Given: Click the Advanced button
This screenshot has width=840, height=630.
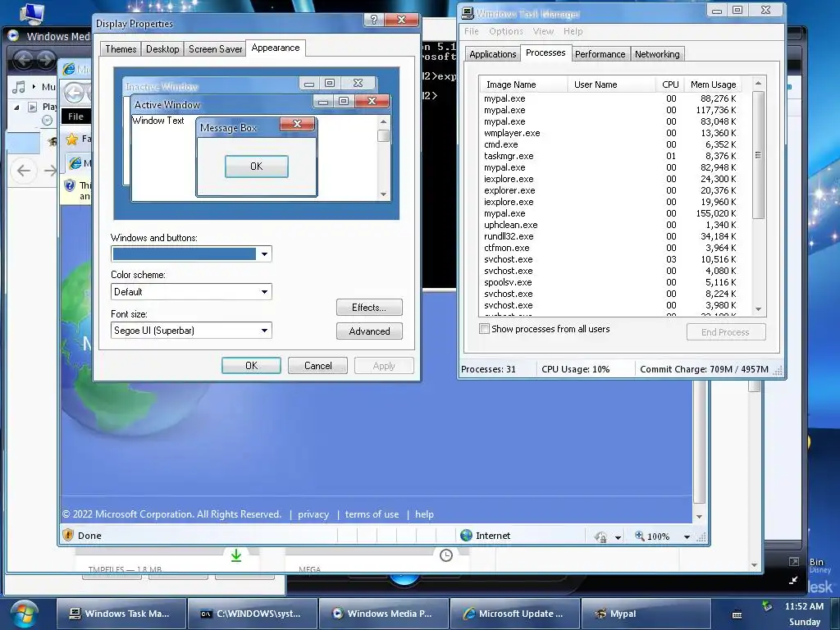Looking at the screenshot, I should [369, 331].
